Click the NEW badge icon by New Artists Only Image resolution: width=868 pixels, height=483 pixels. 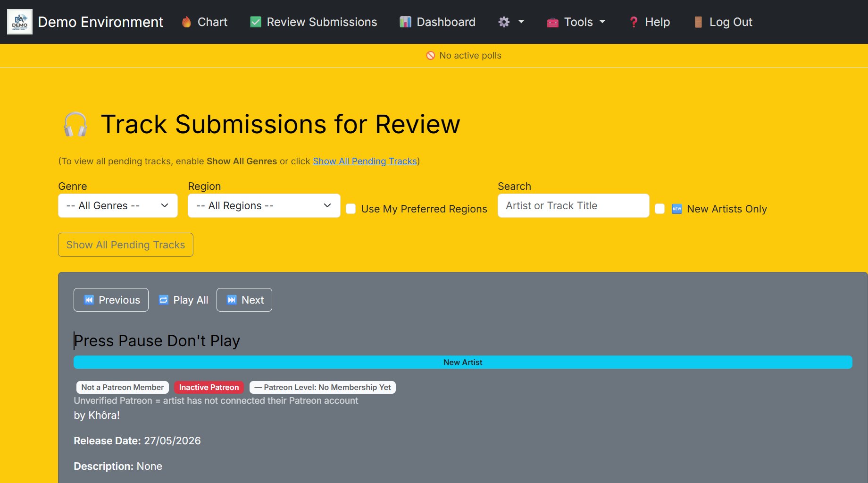[676, 209]
